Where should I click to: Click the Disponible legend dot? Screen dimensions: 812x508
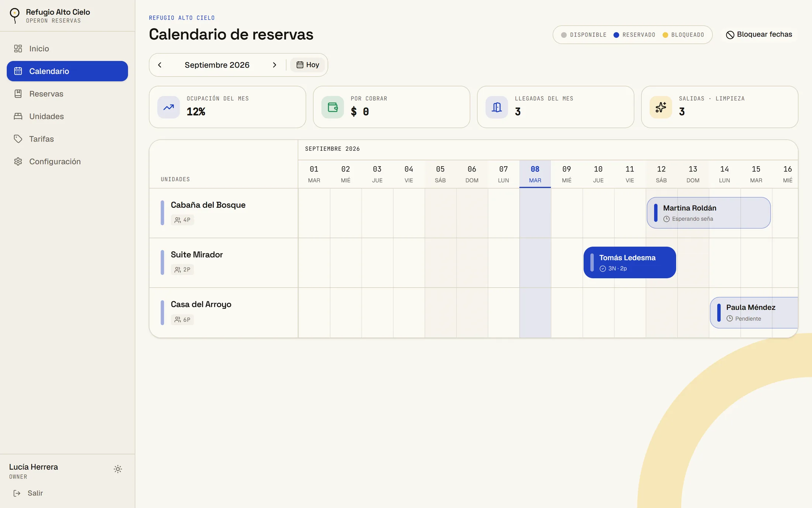pyautogui.click(x=564, y=35)
